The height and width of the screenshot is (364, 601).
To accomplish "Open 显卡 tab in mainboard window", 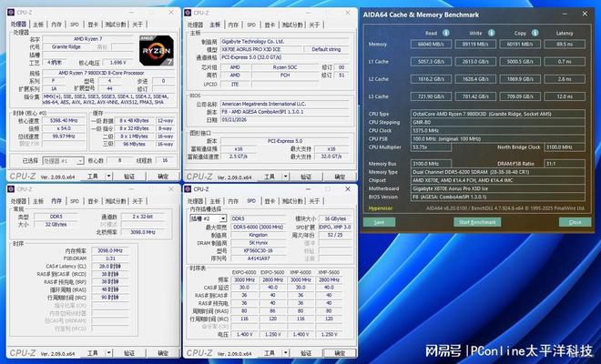I will tap(270, 25).
